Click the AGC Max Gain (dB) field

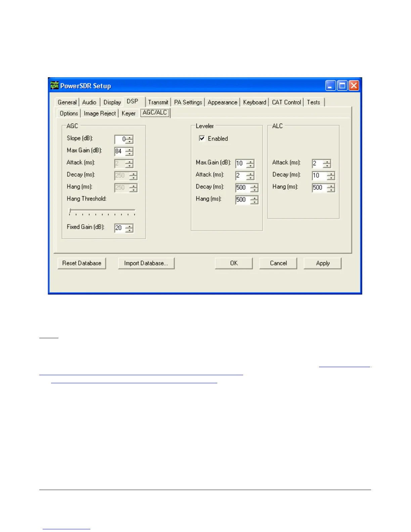tap(120, 151)
